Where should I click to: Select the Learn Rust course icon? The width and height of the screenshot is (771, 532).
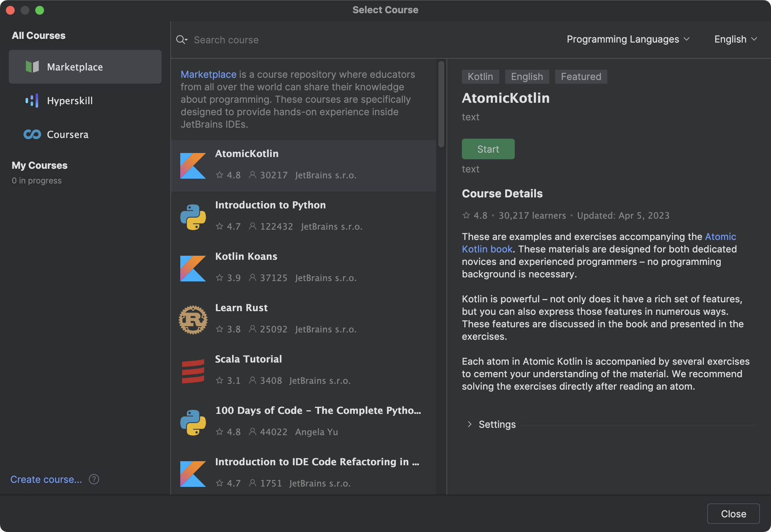(193, 319)
